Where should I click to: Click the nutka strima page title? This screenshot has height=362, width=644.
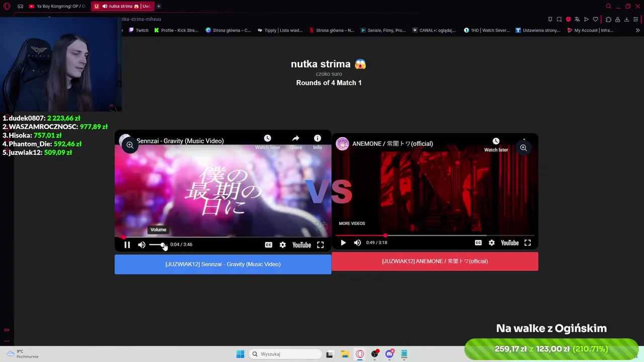[329, 64]
